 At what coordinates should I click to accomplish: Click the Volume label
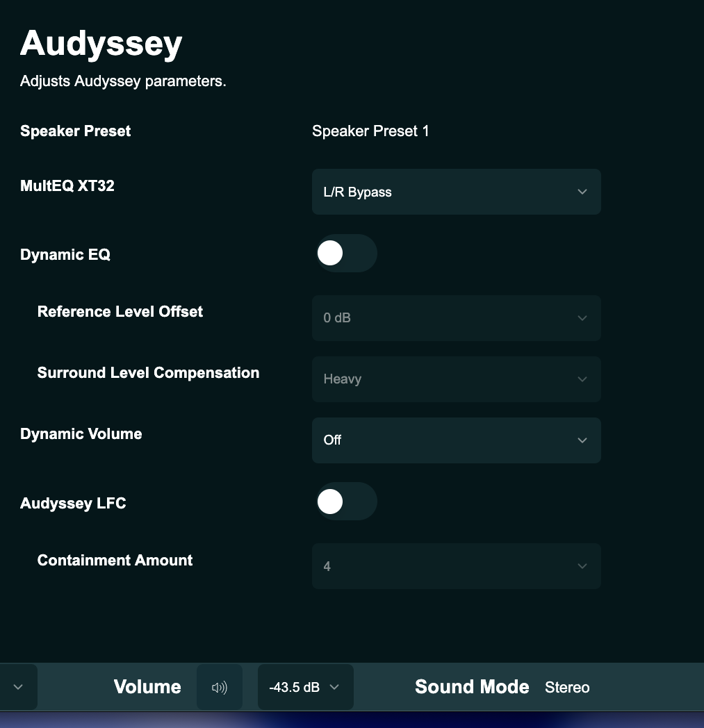[147, 687]
